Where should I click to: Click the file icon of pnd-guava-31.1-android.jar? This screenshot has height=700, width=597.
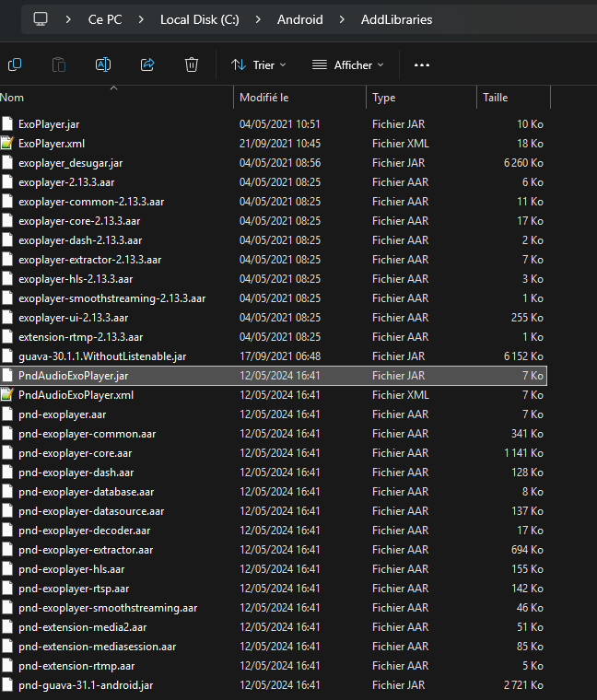click(x=7, y=685)
